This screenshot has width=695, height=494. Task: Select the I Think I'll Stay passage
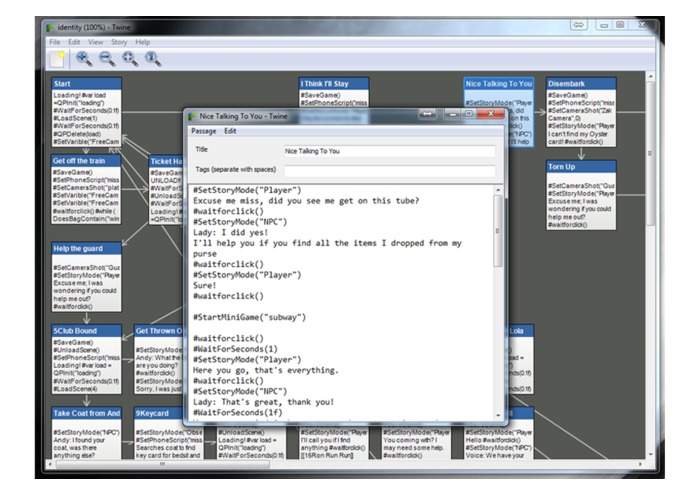[x=334, y=93]
